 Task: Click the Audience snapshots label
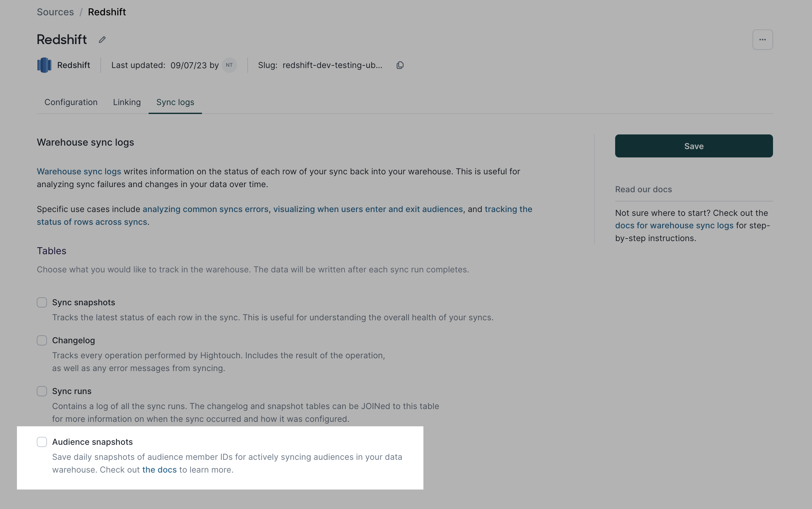[x=92, y=442]
